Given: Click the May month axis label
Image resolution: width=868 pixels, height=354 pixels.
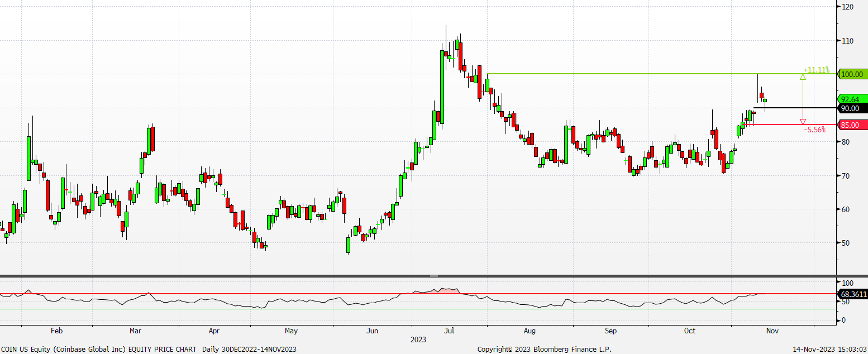Looking at the screenshot, I should 291,331.
